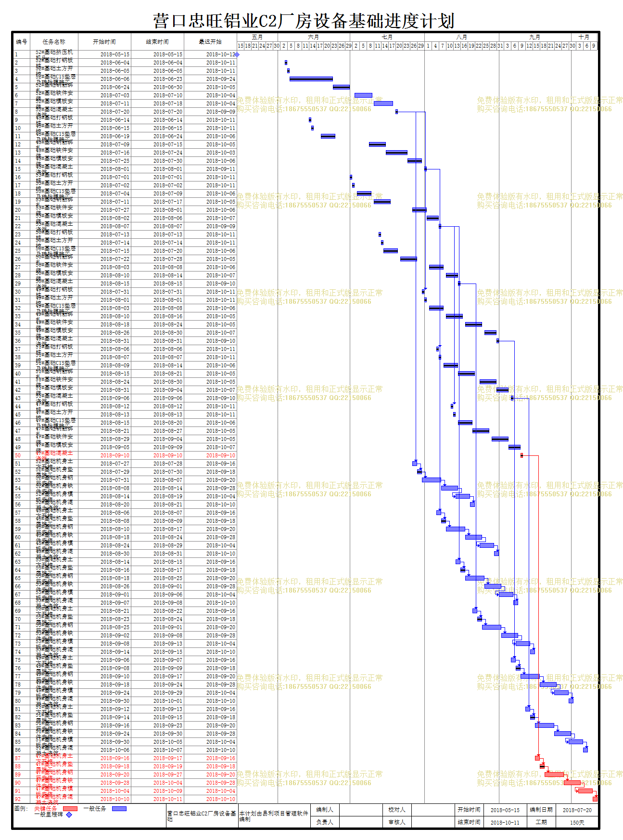Click the red critical marker on row 50
This screenshot has width=623, height=840.
521,455
